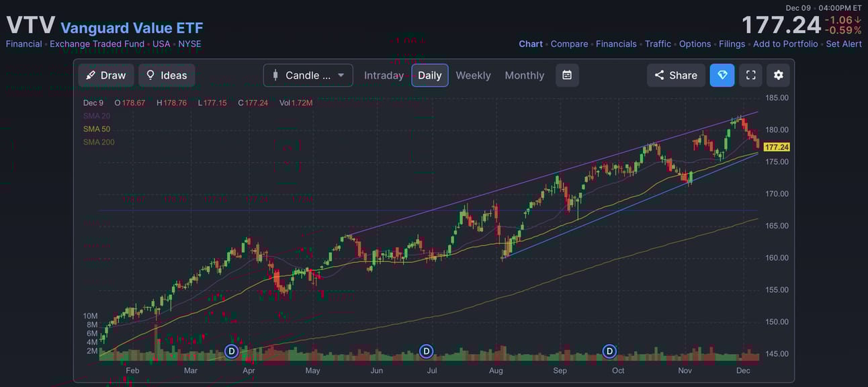Enter fullscreen chart mode

click(750, 75)
